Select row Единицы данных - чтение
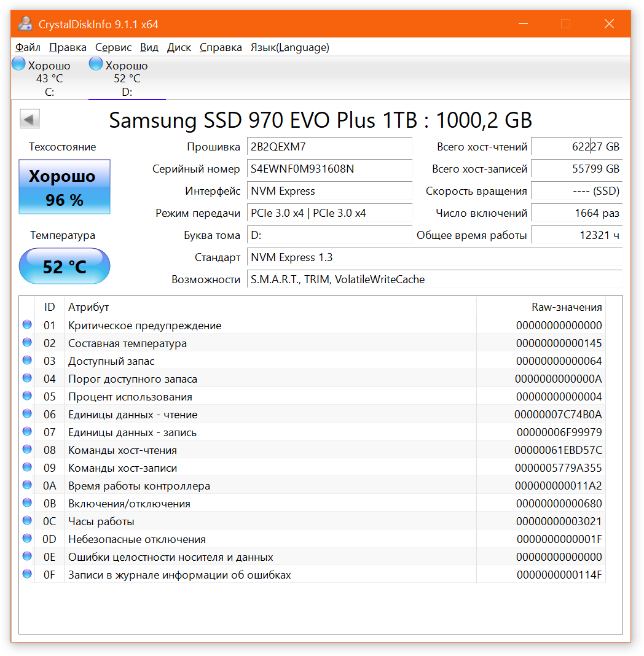The height and width of the screenshot is (656, 644). click(313, 414)
